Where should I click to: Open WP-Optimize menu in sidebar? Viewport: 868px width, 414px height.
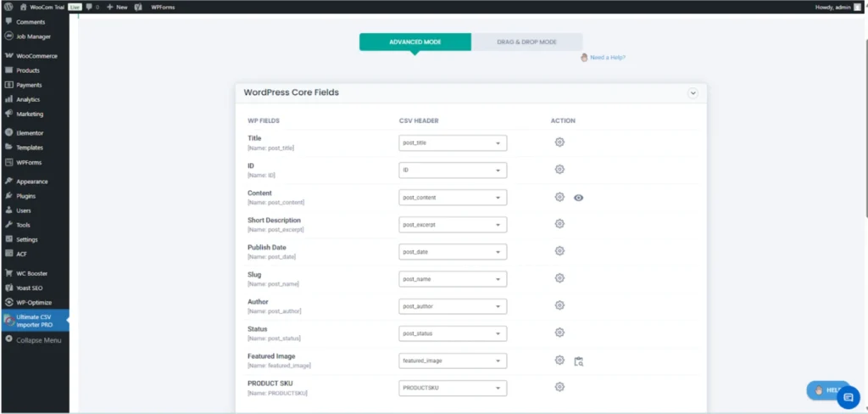pyautogui.click(x=35, y=303)
